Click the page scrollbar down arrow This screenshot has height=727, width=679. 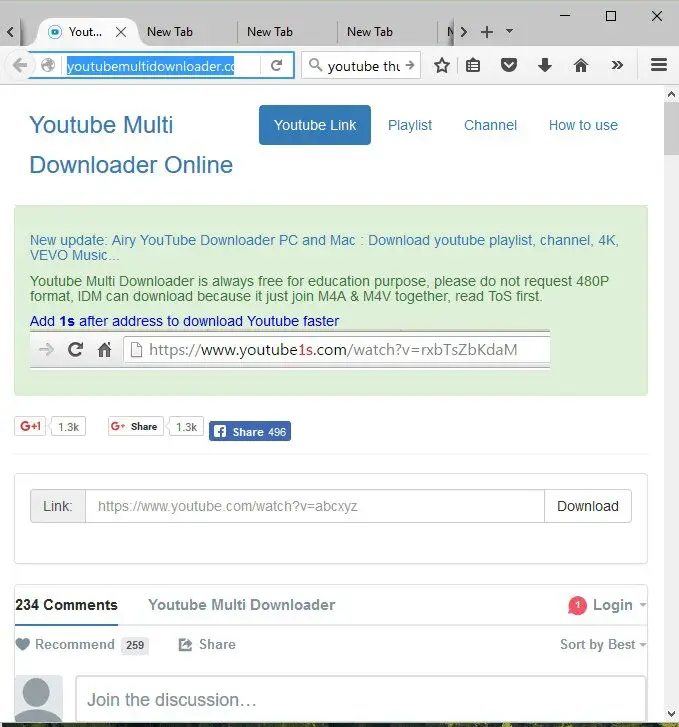(x=671, y=714)
